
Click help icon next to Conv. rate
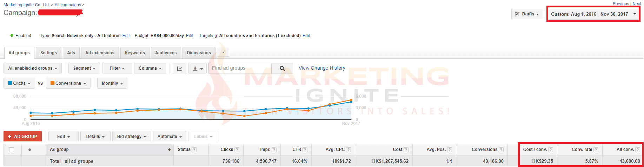[596, 150]
